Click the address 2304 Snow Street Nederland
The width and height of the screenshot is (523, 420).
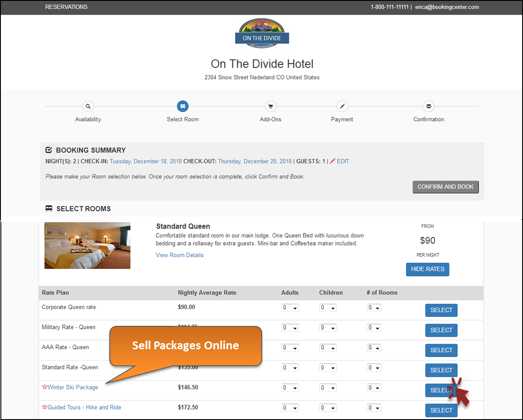262,78
